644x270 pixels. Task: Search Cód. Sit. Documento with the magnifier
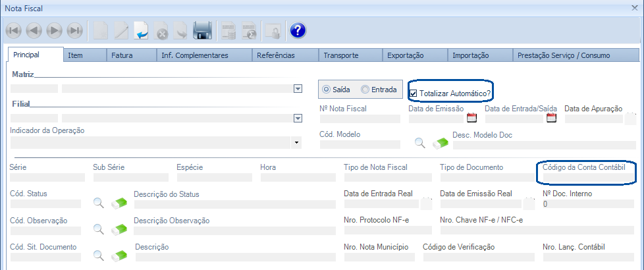(99, 256)
